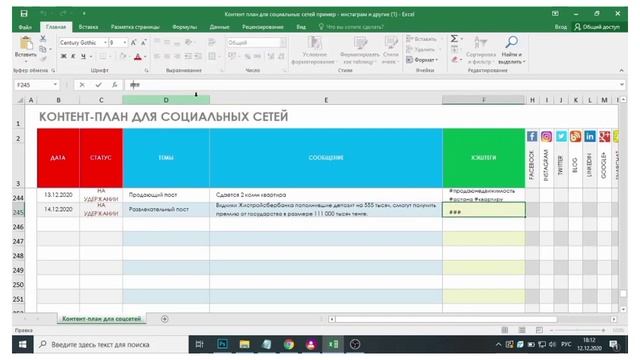Cancel the formula bar entry with X
The height and width of the screenshot is (360, 640).
tap(82, 85)
